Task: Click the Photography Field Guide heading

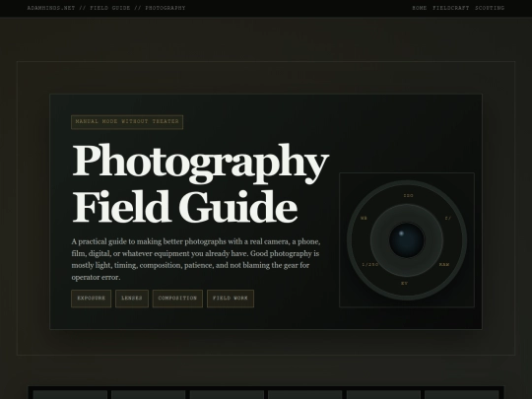Action: pyautogui.click(x=200, y=183)
